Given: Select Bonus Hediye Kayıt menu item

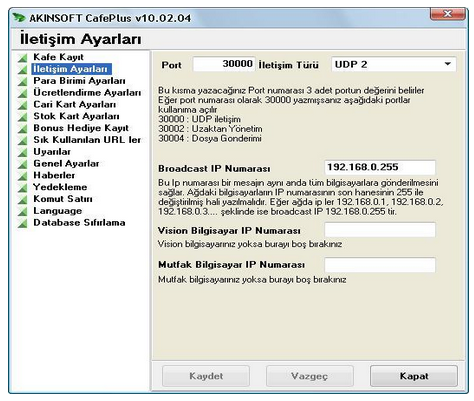Looking at the screenshot, I should pyautogui.click(x=81, y=128).
